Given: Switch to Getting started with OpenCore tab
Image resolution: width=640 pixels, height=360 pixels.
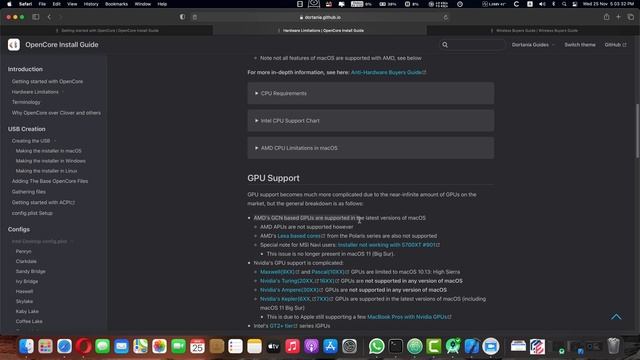Looking at the screenshot, I should 107,30.
